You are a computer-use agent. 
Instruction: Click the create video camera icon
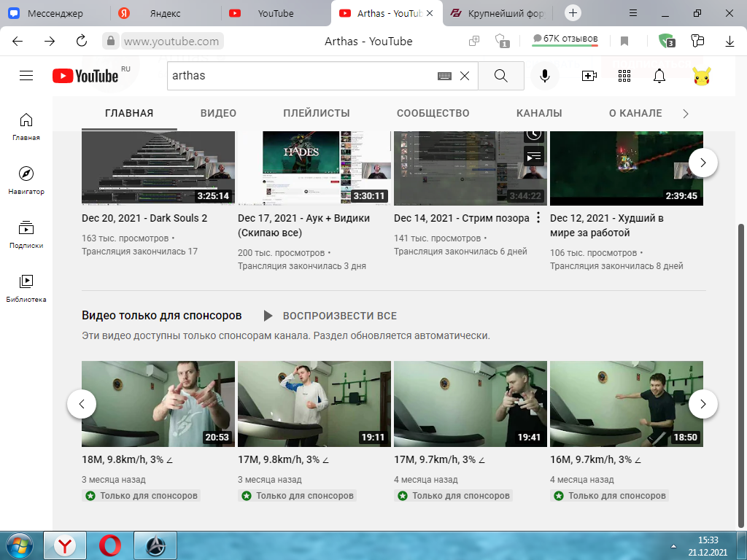(589, 76)
